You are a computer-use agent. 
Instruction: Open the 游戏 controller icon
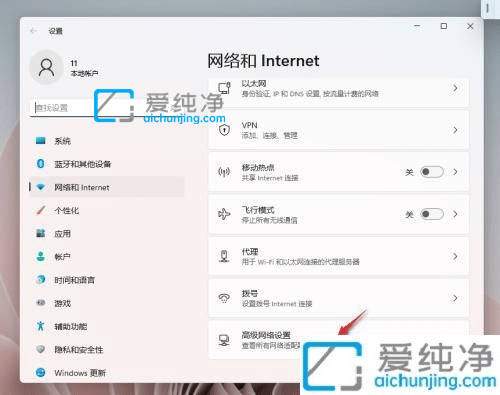[x=41, y=303]
